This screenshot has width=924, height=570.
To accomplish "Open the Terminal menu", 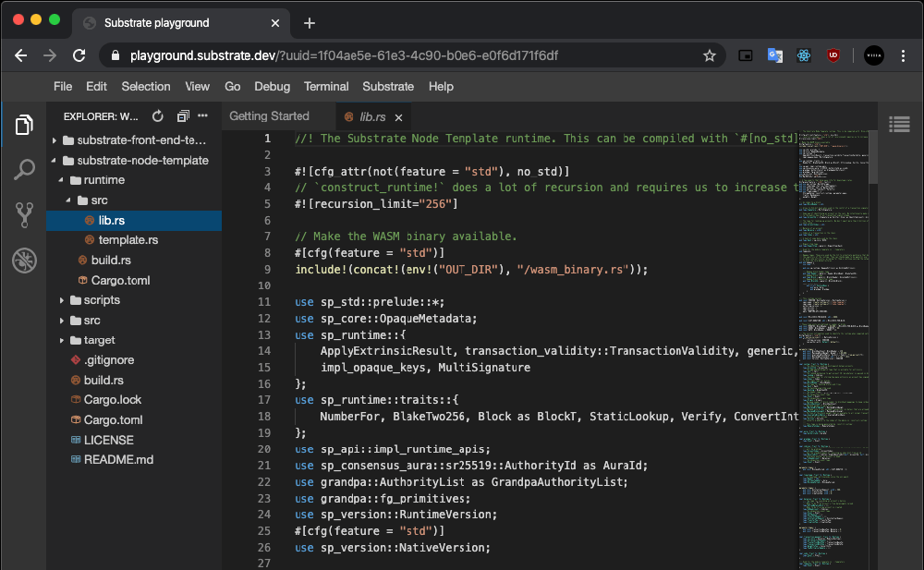I will [x=326, y=87].
